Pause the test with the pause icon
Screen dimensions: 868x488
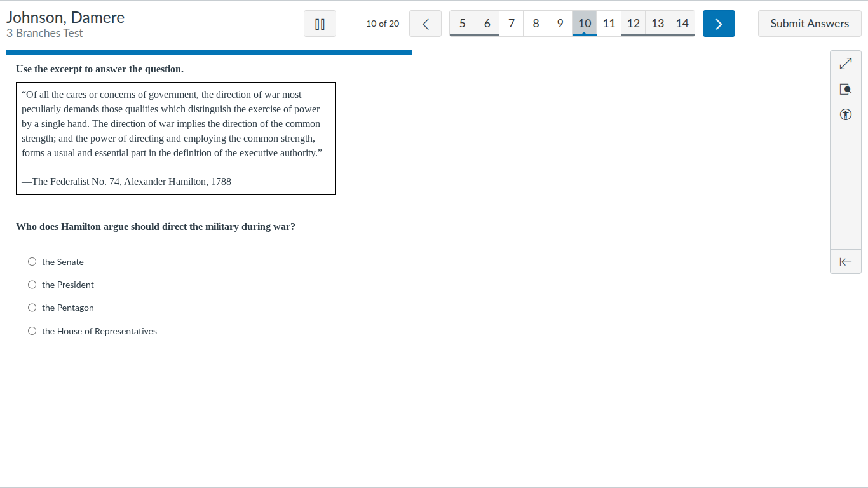click(320, 24)
